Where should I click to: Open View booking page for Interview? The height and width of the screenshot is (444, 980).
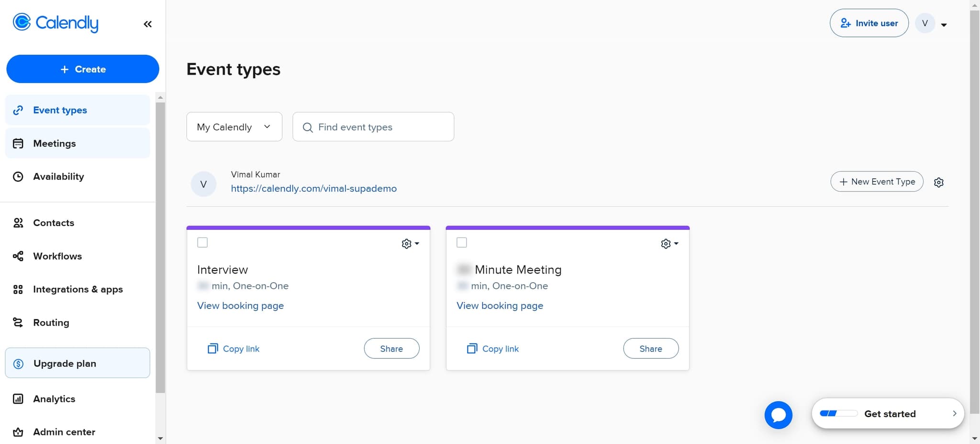point(240,305)
